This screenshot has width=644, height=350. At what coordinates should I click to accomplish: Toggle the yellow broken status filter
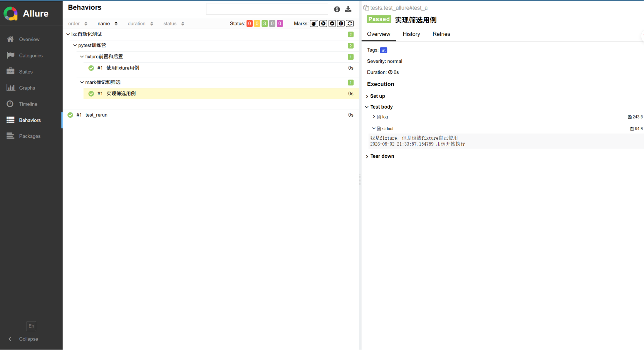(x=257, y=23)
